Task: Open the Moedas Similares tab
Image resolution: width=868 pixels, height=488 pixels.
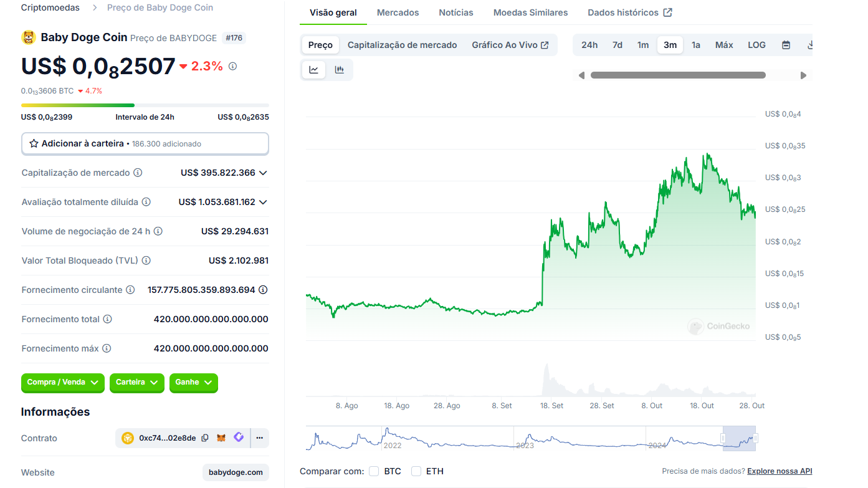Action: click(x=531, y=12)
